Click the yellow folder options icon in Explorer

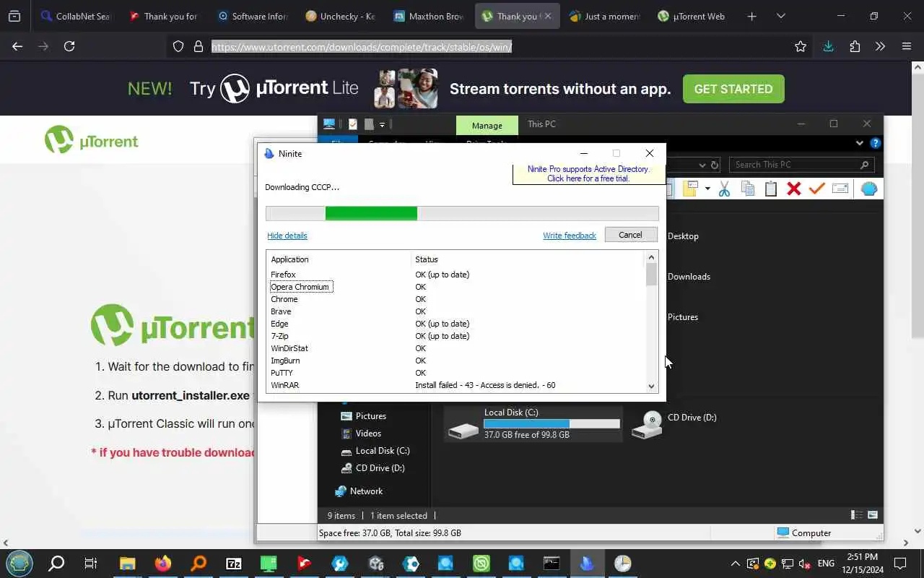tap(690, 189)
